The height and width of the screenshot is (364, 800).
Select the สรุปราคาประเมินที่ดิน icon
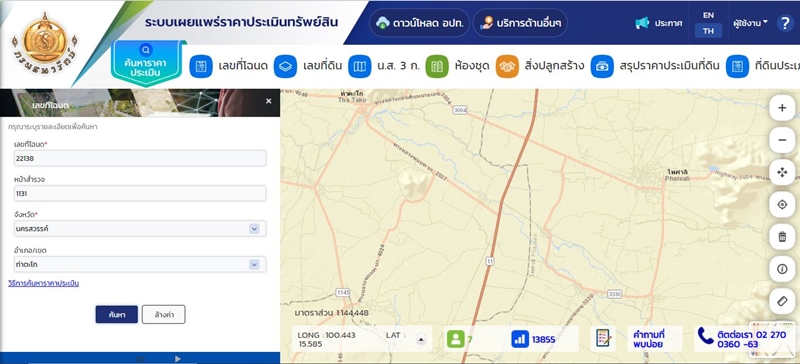click(602, 66)
